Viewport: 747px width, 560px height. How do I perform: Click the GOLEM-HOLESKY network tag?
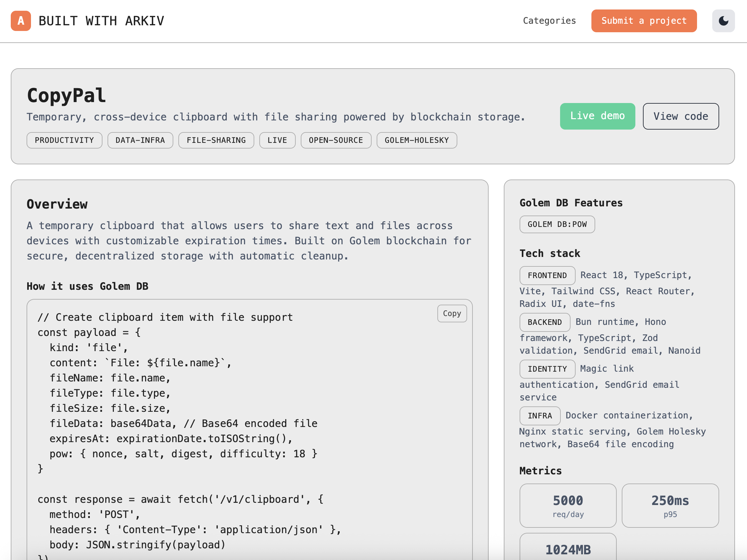tap(417, 140)
